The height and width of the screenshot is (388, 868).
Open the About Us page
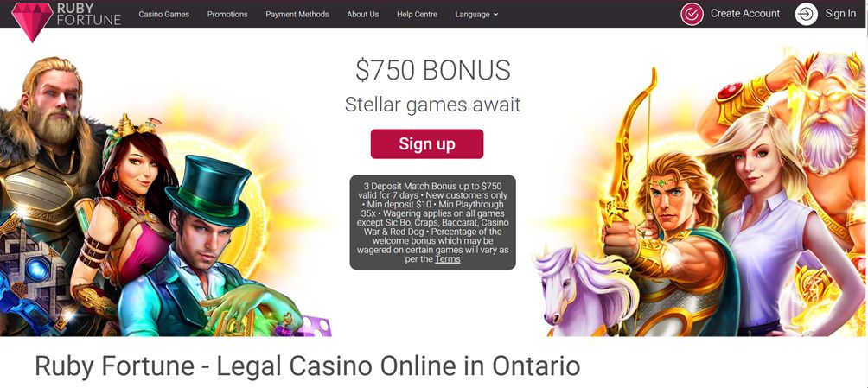coord(362,15)
